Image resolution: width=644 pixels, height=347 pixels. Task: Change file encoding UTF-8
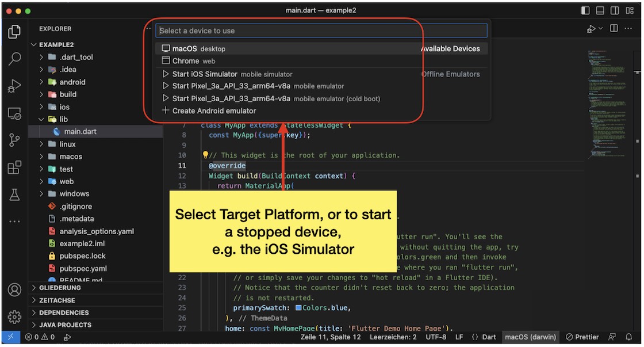click(436, 337)
